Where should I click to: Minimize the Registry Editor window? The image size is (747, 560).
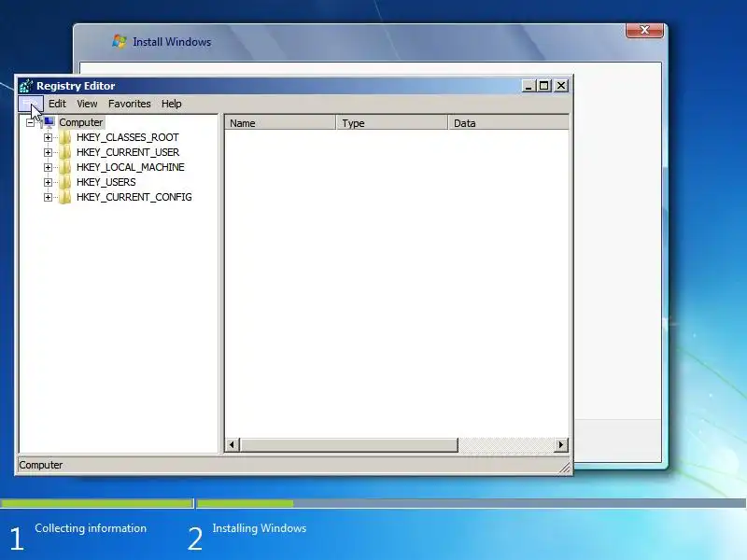point(528,86)
